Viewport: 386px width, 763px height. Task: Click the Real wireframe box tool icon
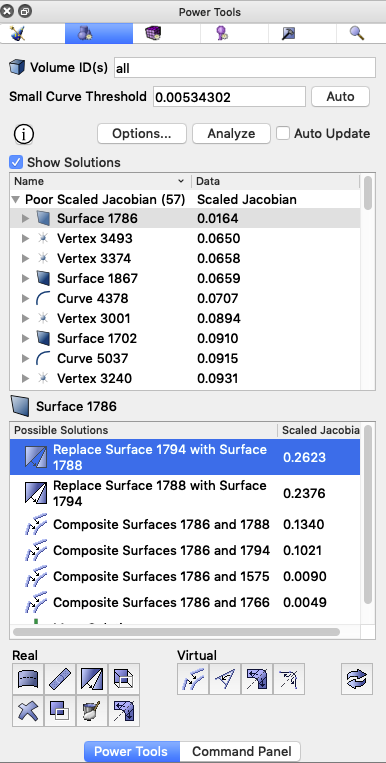pos(124,679)
